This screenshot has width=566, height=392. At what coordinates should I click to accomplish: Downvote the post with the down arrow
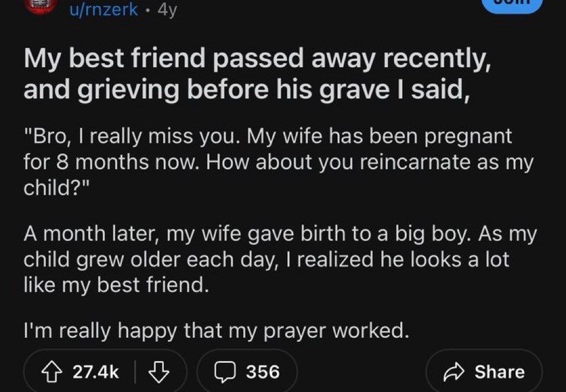(x=158, y=372)
